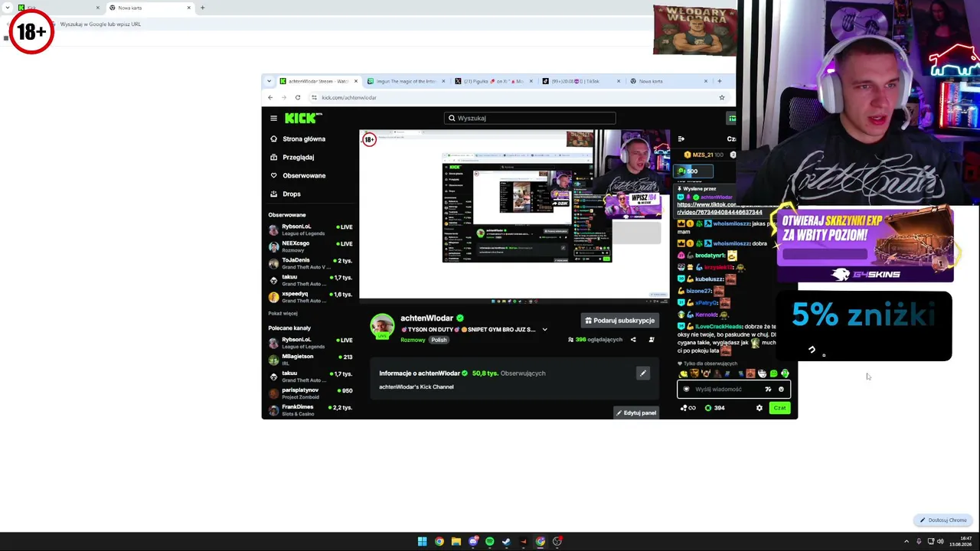The image size is (980, 551).
Task: Open Spotify from the taskbar
Action: pos(490,542)
